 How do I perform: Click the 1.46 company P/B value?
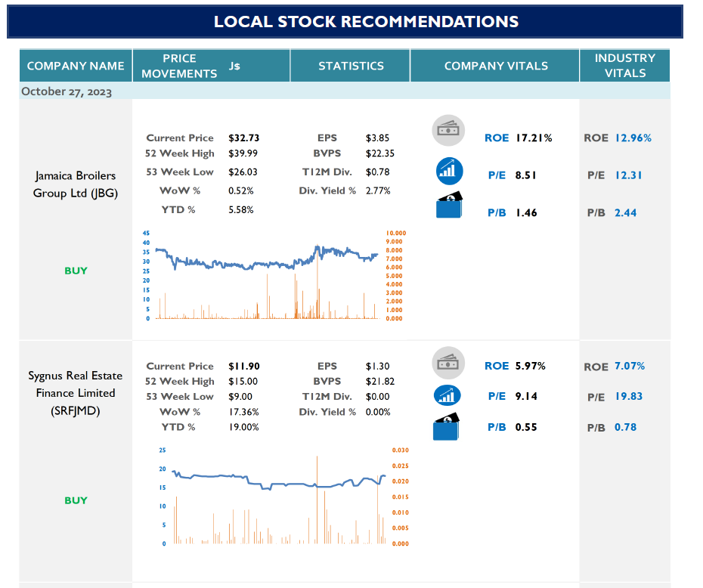[526, 213]
